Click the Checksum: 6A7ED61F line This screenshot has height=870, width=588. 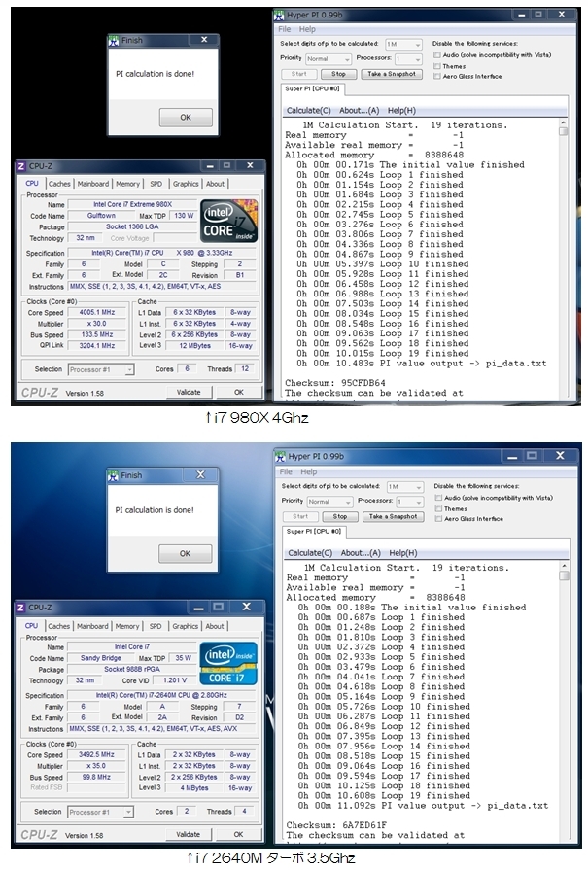coord(336,825)
